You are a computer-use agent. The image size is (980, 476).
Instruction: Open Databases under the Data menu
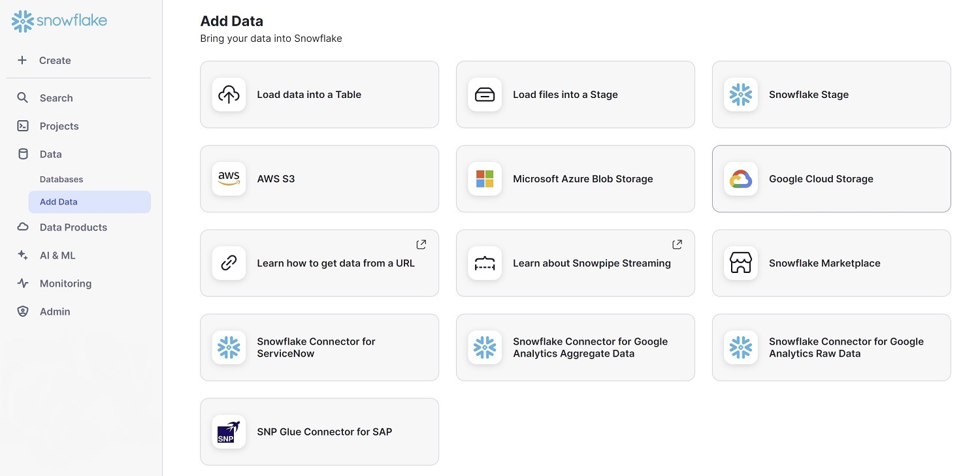(x=61, y=179)
